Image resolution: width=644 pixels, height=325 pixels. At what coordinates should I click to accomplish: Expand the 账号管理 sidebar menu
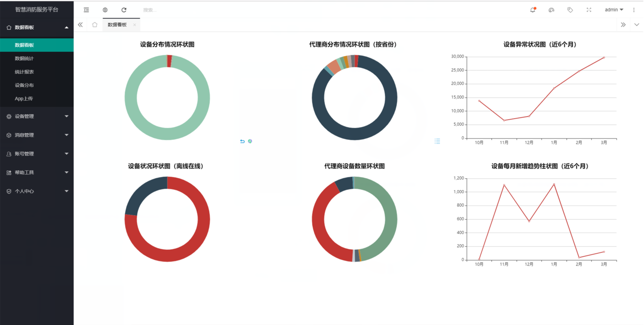pos(37,154)
